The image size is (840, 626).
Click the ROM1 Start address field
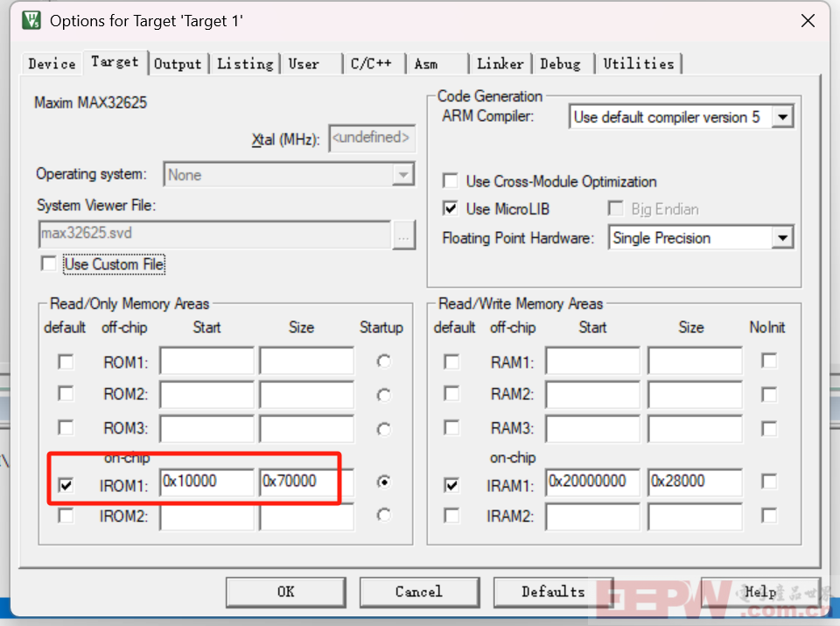[x=206, y=360]
